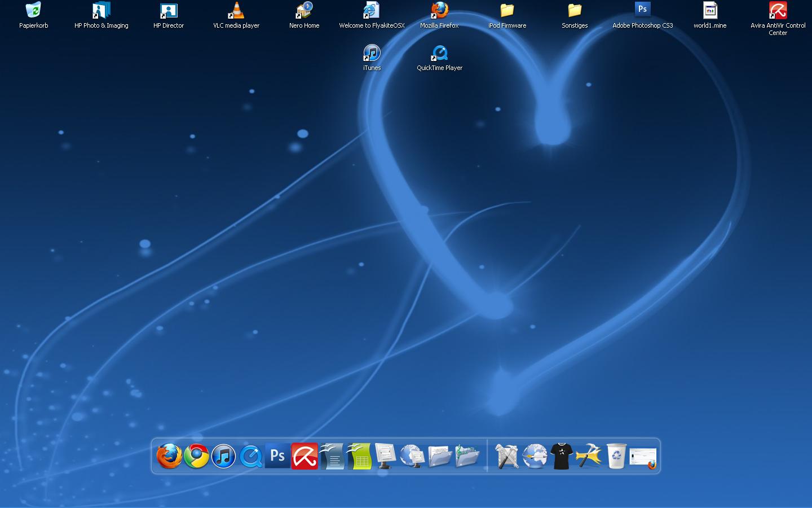812x508 pixels.
Task: Click the world1.mine label text
Action: pos(710,25)
